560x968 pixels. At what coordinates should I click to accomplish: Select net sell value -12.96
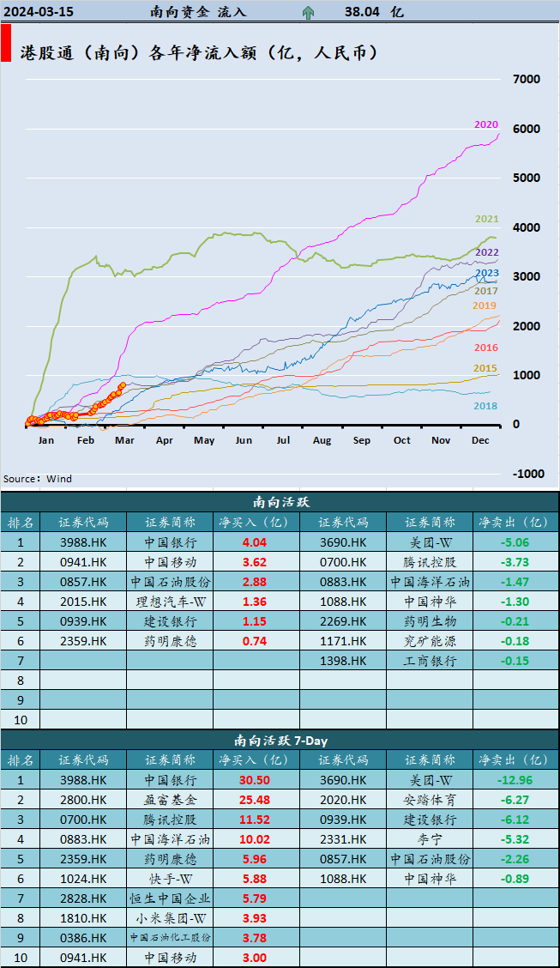pyautogui.click(x=514, y=780)
